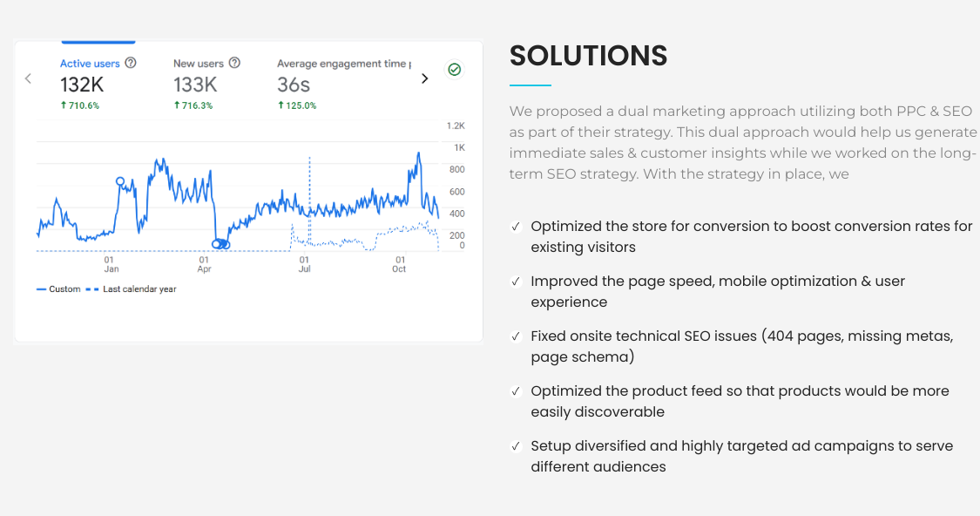Viewport: 980px width, 516px height.
Task: Open the Average engagement time metric tab
Action: point(341,64)
